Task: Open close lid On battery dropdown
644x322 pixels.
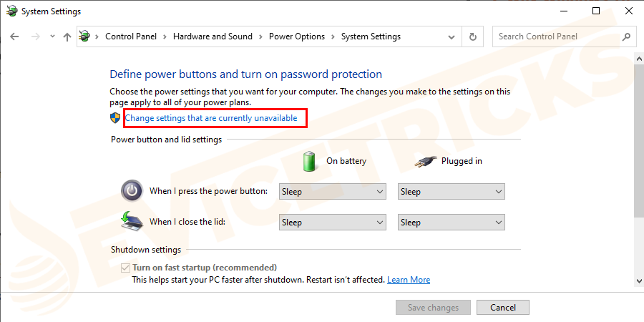Action: click(x=332, y=222)
